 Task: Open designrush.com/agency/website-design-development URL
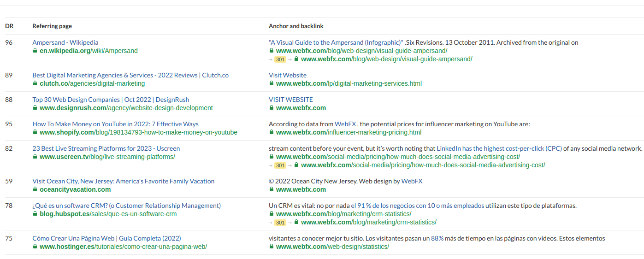[126, 108]
